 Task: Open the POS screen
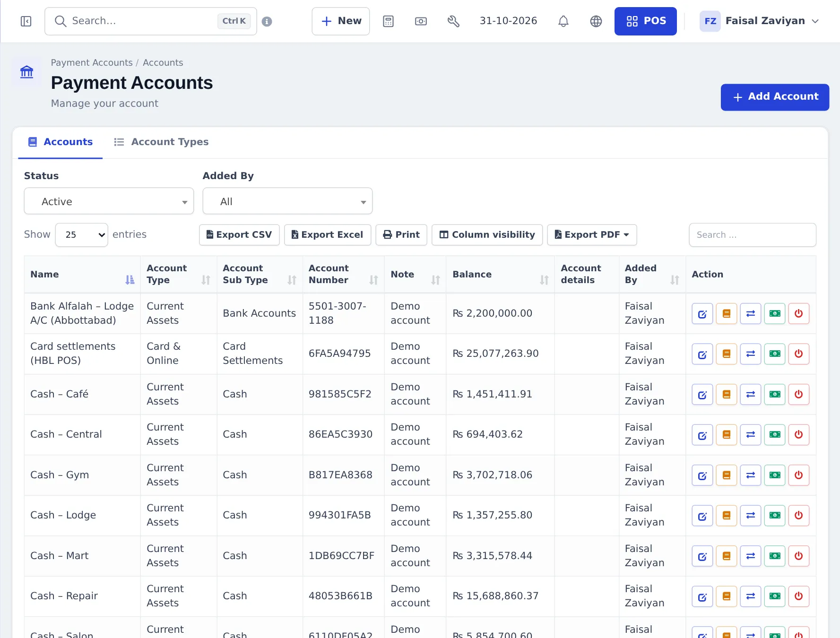pyautogui.click(x=646, y=21)
